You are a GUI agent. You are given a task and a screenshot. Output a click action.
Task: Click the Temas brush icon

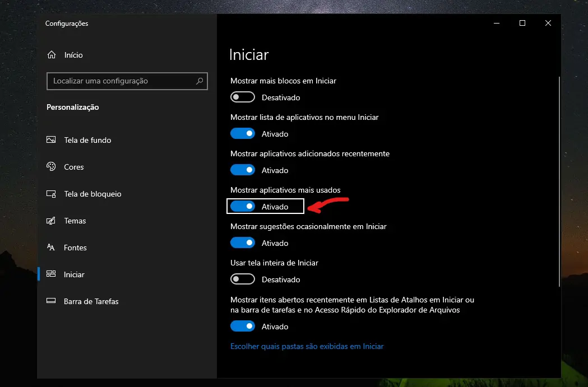tap(51, 221)
